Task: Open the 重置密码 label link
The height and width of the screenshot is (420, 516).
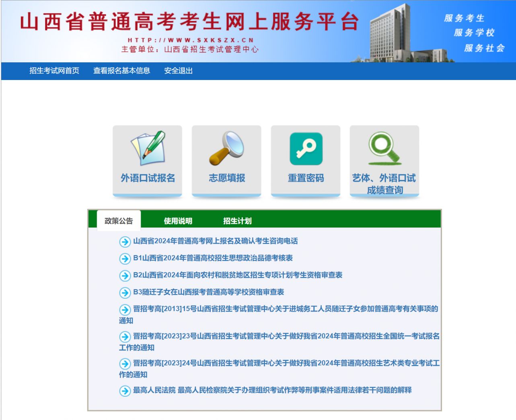Action: coord(306,178)
